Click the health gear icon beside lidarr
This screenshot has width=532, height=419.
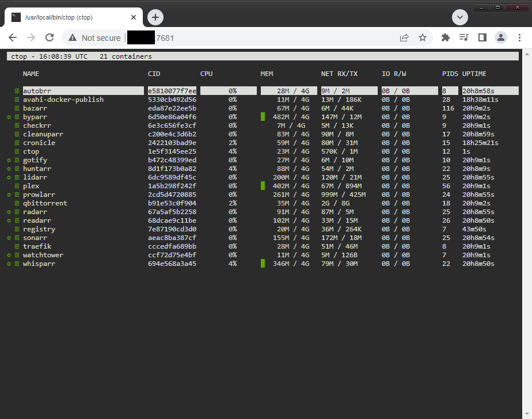click(9, 177)
